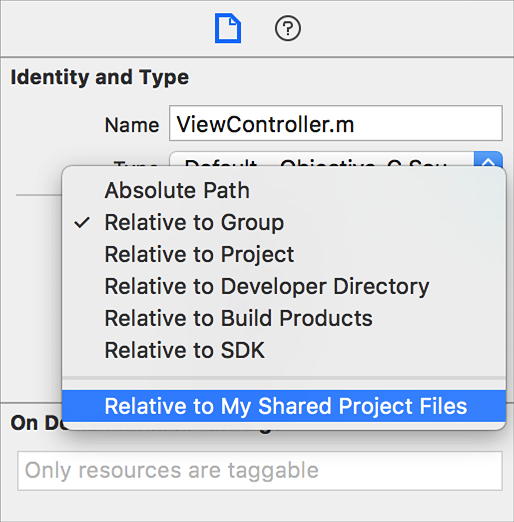Expand the Default Objective-C Source type popup

click(x=322, y=159)
